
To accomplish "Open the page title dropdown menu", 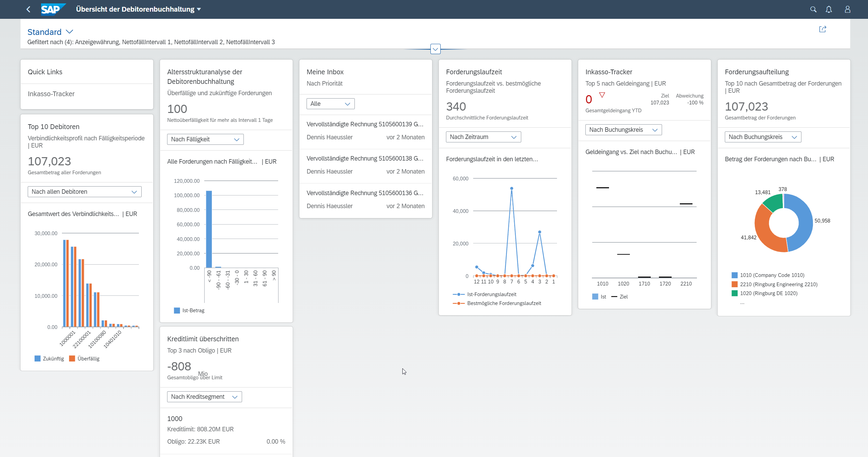I will [199, 9].
